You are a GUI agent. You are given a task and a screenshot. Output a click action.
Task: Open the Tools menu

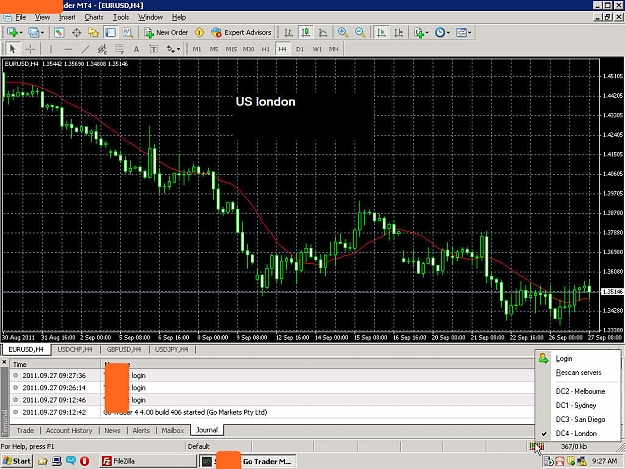pos(121,17)
